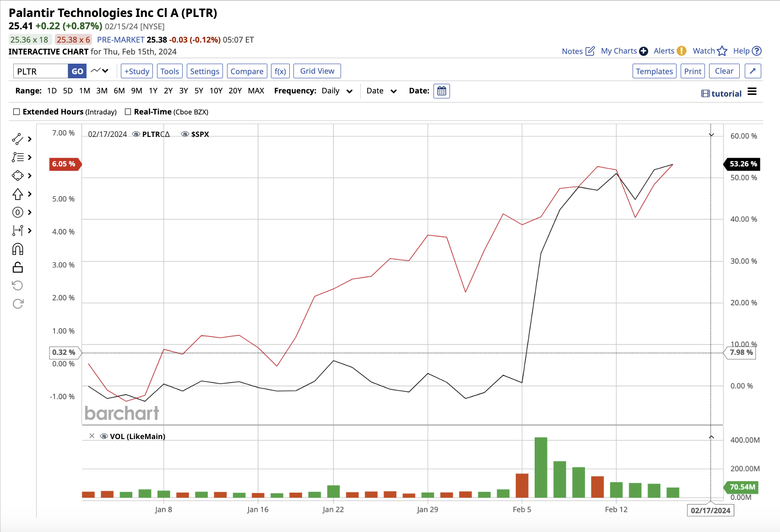Click the Compare button

247,71
